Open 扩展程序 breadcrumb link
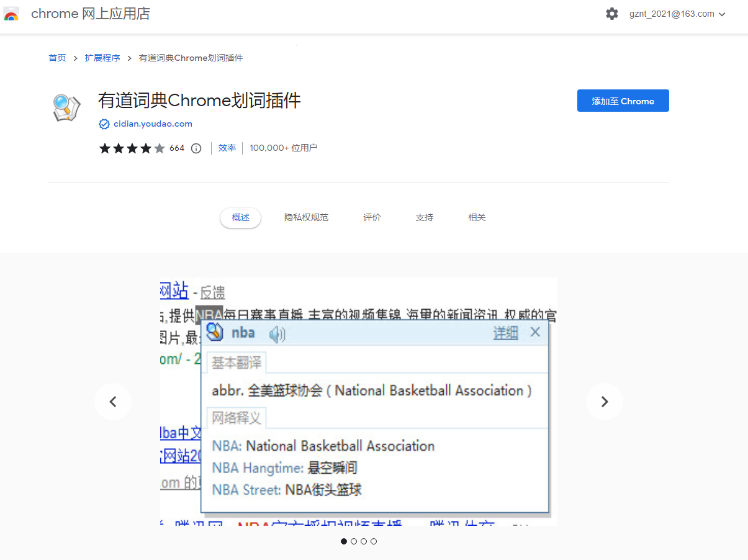The height and width of the screenshot is (560, 748). point(102,58)
